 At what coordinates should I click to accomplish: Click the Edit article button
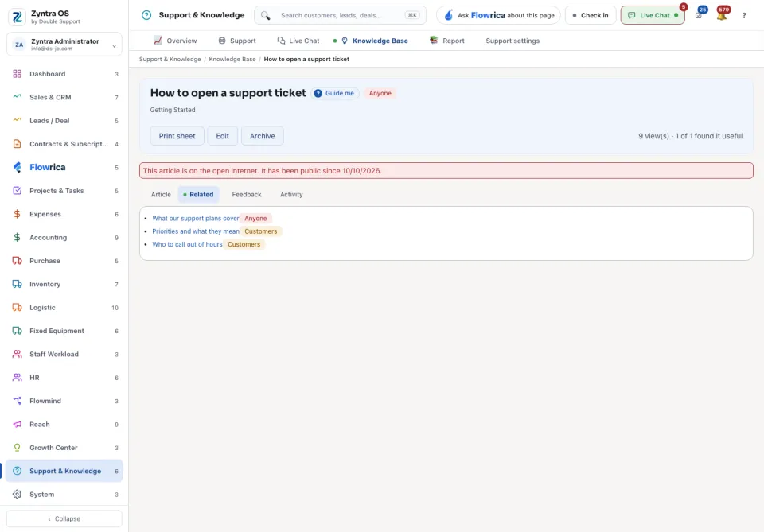[x=222, y=136]
